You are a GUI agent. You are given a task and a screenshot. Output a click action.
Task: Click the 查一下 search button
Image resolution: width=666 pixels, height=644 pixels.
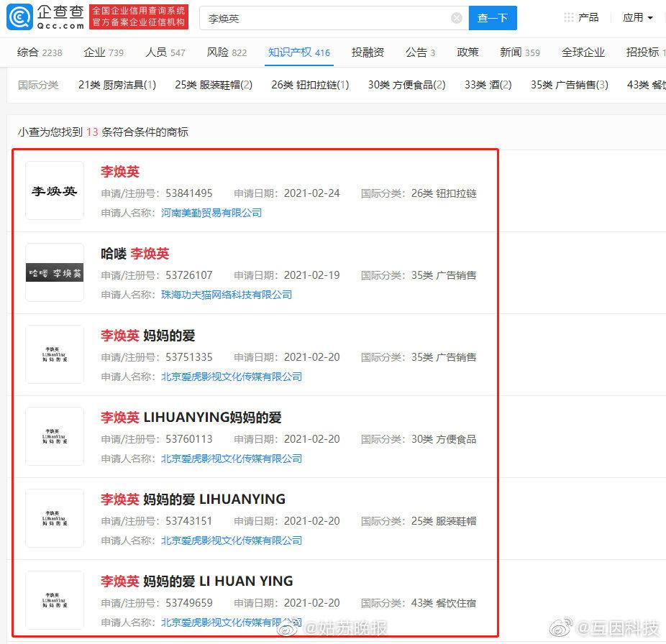pyautogui.click(x=493, y=18)
